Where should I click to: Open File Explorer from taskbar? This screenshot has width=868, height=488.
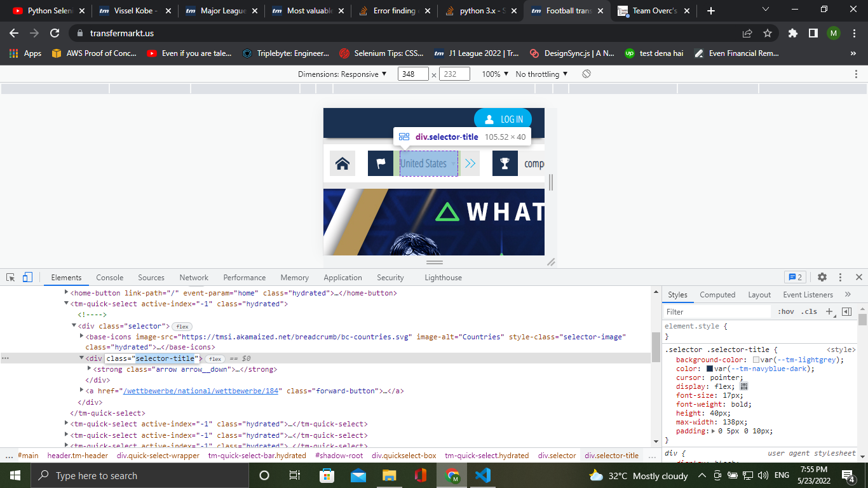point(389,475)
